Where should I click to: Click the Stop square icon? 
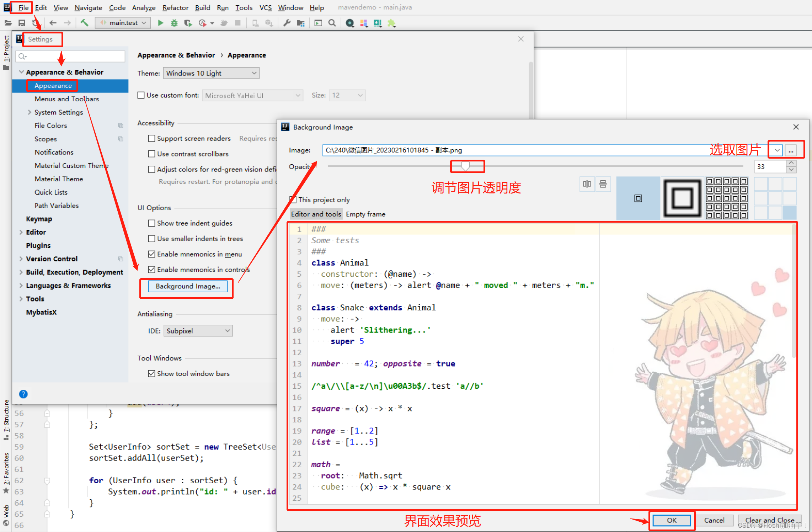(238, 23)
